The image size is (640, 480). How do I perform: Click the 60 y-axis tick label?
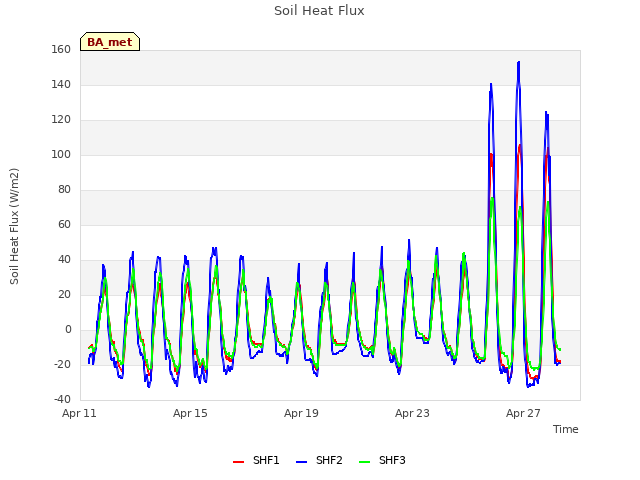coord(64,225)
